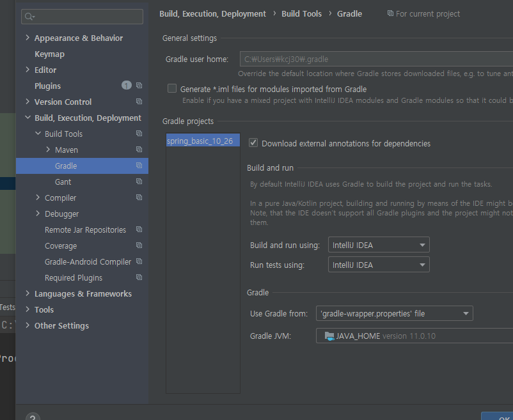This screenshot has height=420, width=513.
Task: Click the search magnifier icon in settings
Action: 29,17
